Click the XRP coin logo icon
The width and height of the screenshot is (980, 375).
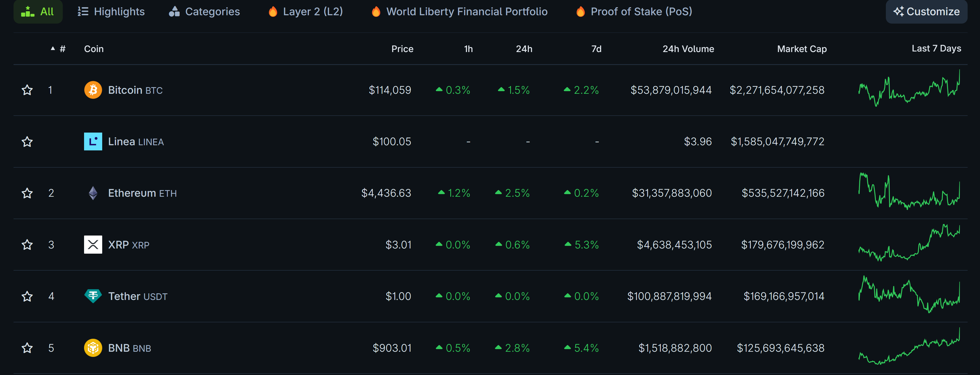pos(93,245)
